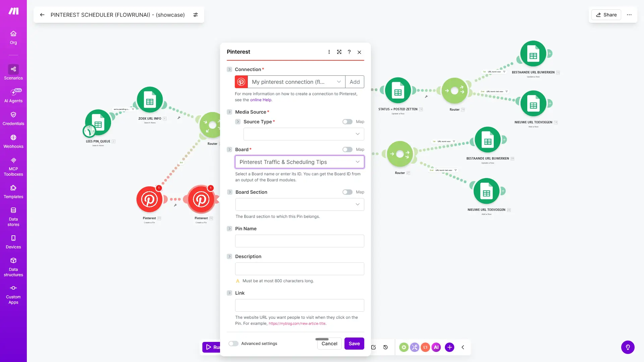
Task: Expand the Link field chevron
Action: (x=229, y=293)
